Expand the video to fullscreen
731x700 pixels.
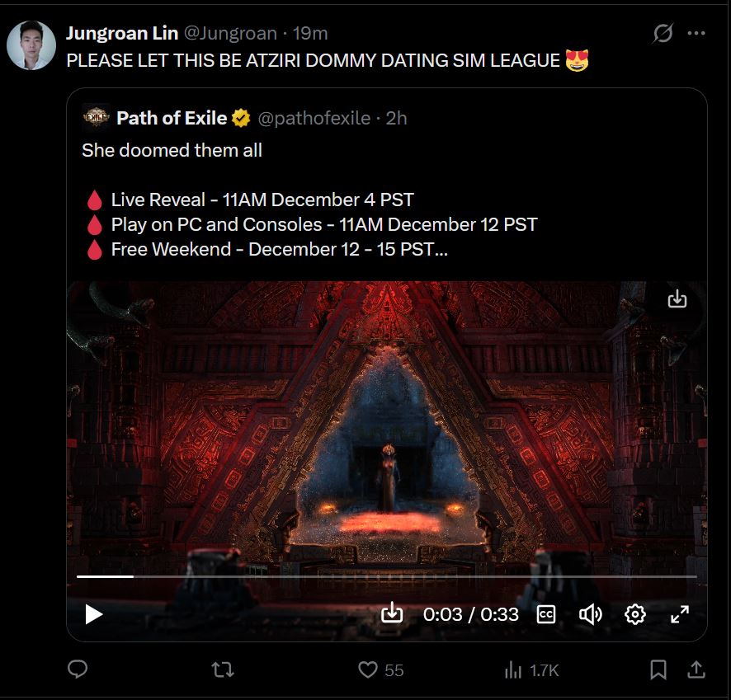tap(679, 614)
